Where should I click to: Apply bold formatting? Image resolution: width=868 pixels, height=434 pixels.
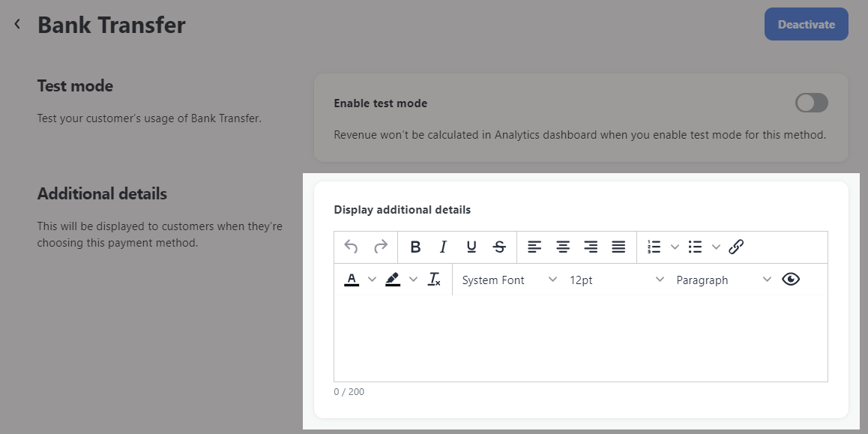click(415, 247)
